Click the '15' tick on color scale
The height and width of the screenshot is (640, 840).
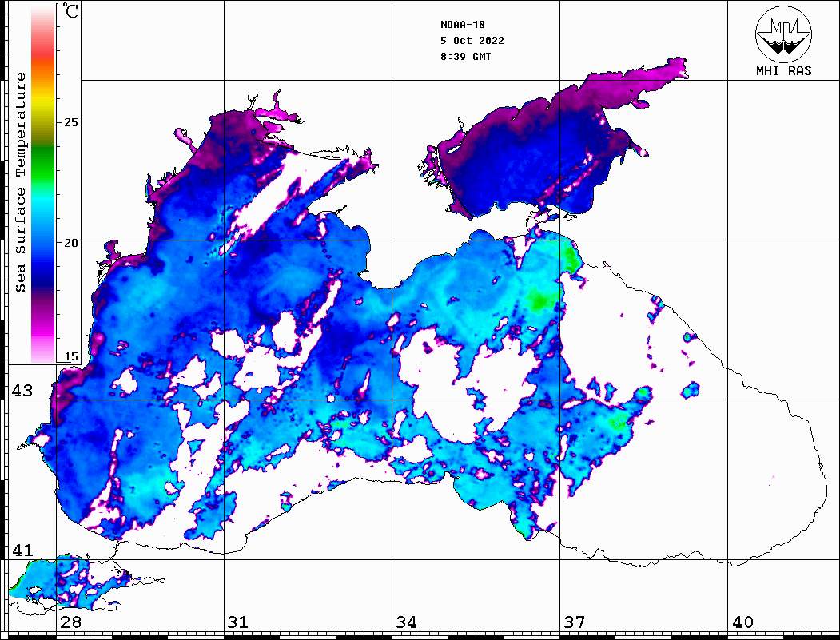click(x=70, y=356)
